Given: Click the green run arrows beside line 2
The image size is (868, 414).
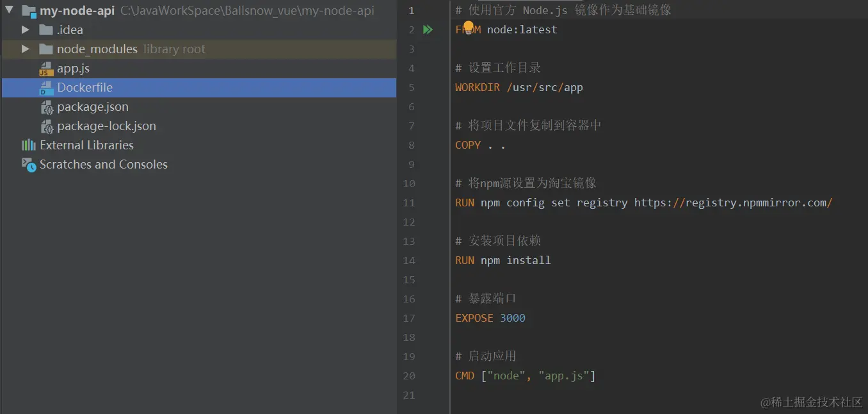Looking at the screenshot, I should coord(428,29).
